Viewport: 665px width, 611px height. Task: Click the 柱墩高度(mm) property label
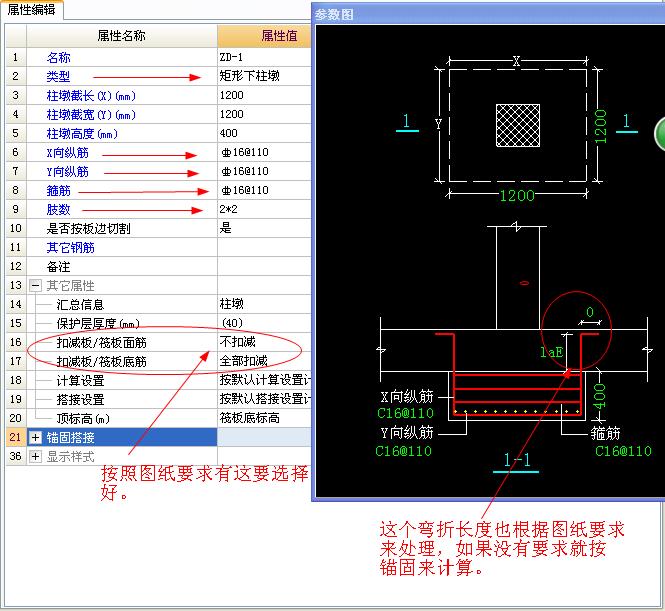pyautogui.click(x=82, y=134)
